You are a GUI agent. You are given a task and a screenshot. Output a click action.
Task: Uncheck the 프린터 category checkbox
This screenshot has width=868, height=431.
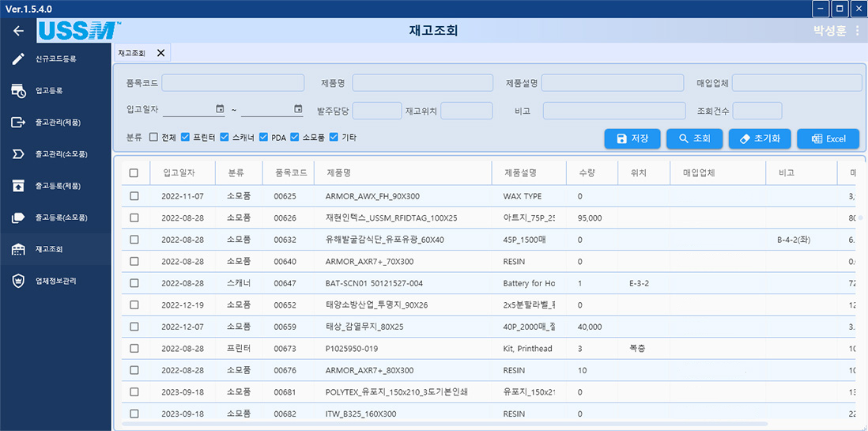click(x=186, y=138)
